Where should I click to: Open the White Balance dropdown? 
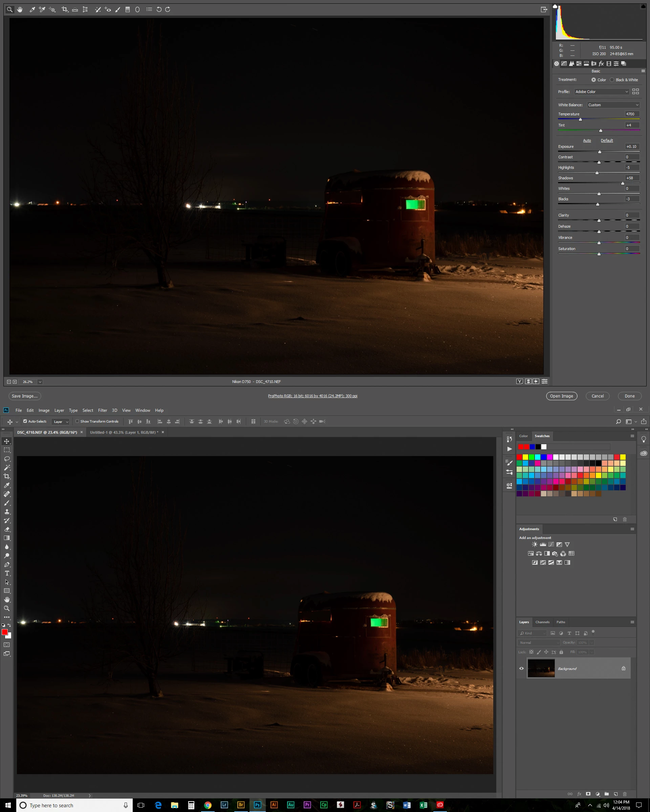613,105
